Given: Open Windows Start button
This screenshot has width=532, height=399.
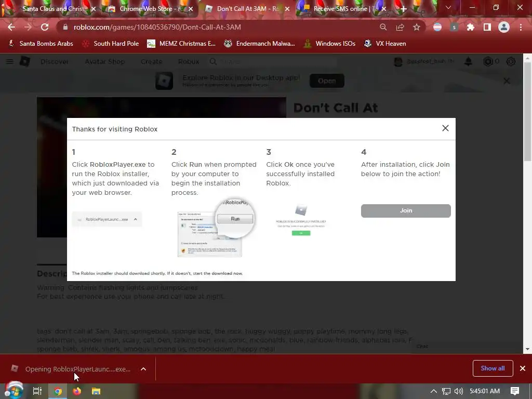Looking at the screenshot, I should [x=14, y=391].
